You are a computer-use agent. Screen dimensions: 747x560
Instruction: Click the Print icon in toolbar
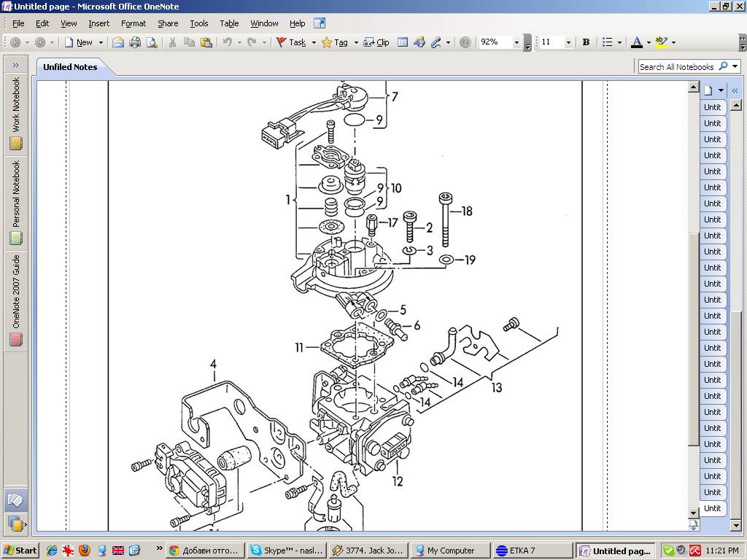135,42
